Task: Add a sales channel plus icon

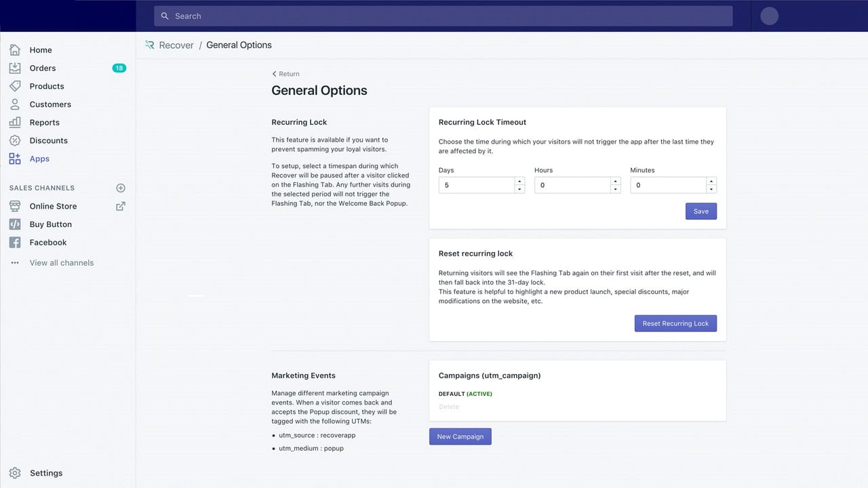Action: coord(121,188)
